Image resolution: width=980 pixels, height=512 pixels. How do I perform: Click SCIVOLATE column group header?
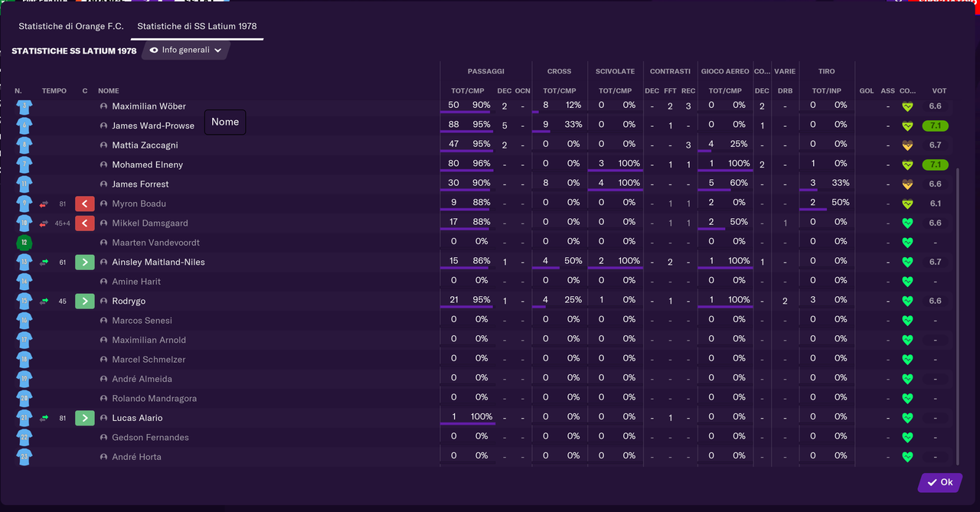(616, 71)
